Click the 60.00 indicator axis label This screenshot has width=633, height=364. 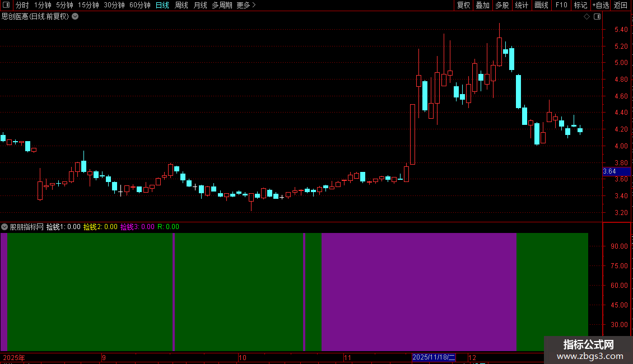tap(619, 285)
